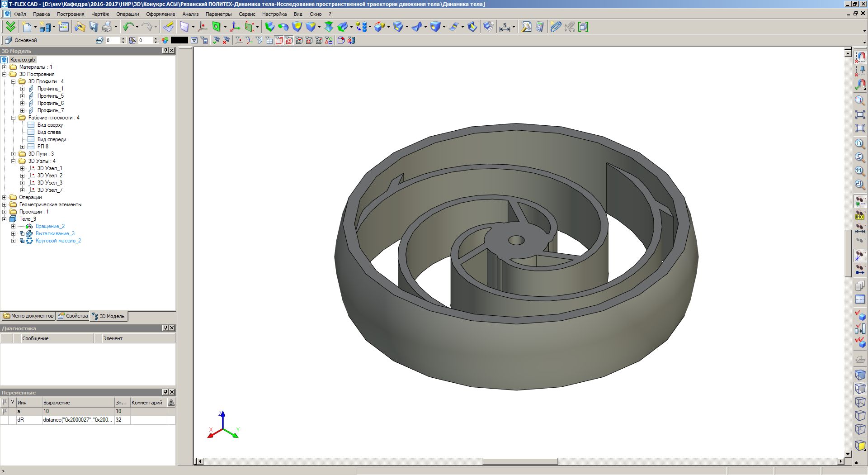Click the yellow cube icon in right toolbar
The width and height of the screenshot is (868, 475).
860,446
